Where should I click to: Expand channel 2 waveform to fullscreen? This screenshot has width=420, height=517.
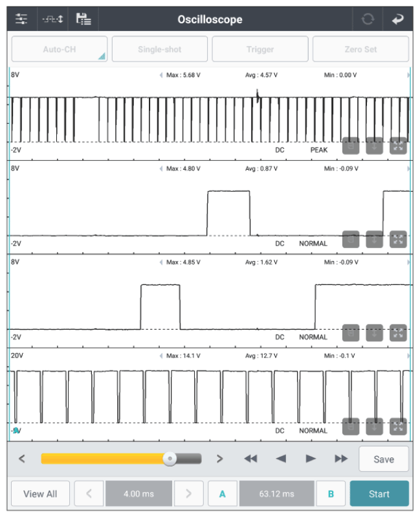point(398,239)
